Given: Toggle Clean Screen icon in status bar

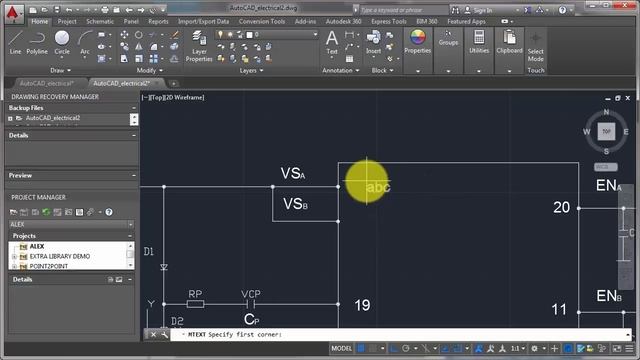Looking at the screenshot, I should pos(617,349).
